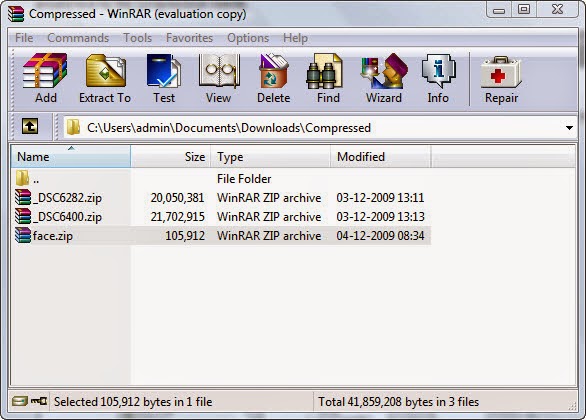The width and height of the screenshot is (586, 420).
Task: Open the Favorites menu
Action: (189, 38)
